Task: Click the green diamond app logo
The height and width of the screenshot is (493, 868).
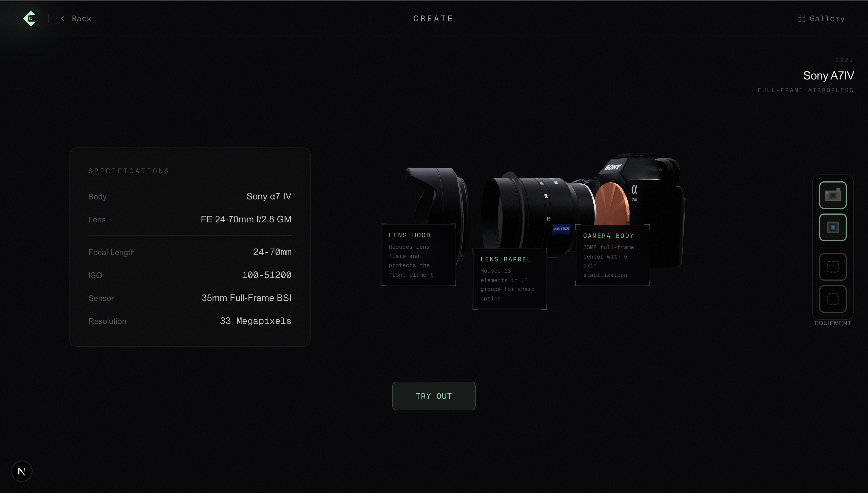Action: [x=30, y=18]
